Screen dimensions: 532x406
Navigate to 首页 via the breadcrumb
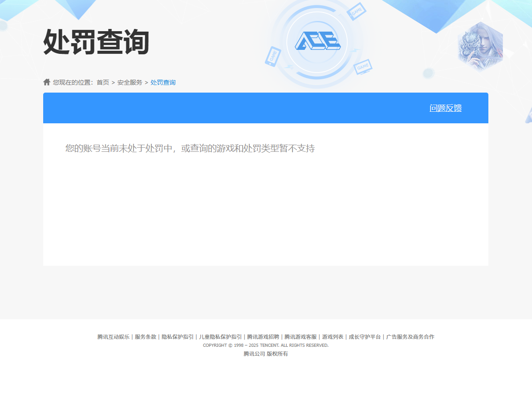click(103, 82)
